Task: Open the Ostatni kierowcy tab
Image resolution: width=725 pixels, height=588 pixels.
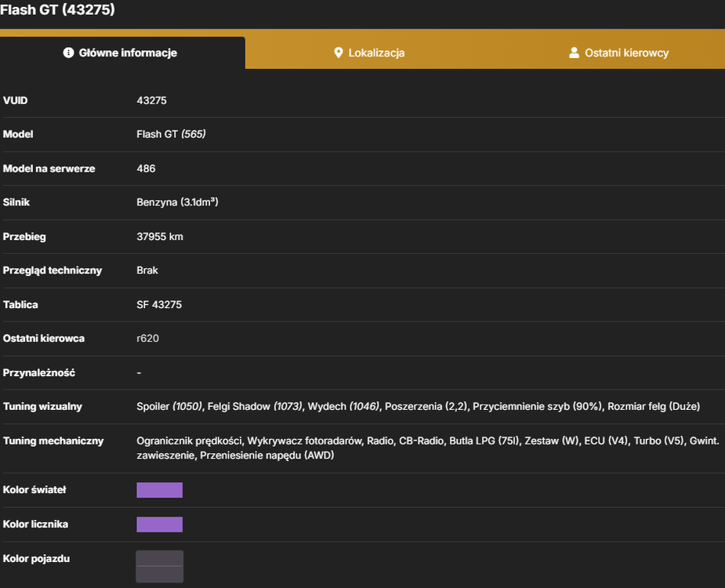Action: click(x=618, y=53)
